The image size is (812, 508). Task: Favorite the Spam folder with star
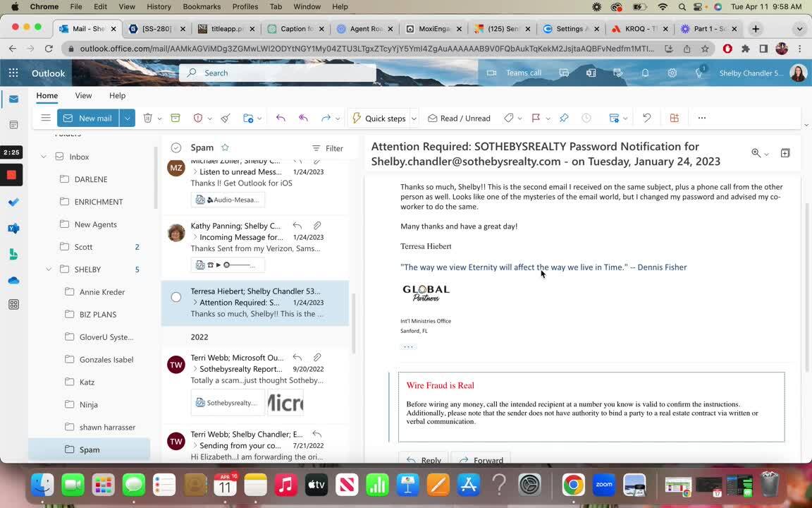pyautogui.click(x=225, y=147)
